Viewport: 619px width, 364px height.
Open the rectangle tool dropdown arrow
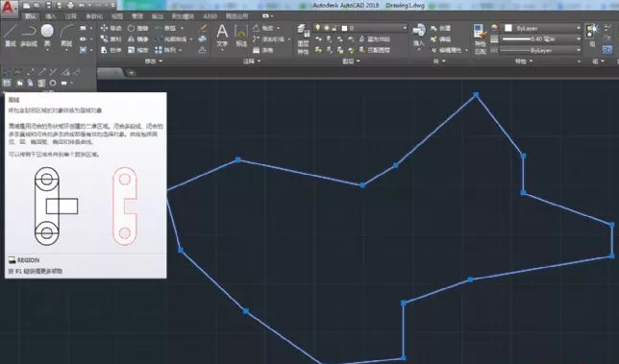91,29
